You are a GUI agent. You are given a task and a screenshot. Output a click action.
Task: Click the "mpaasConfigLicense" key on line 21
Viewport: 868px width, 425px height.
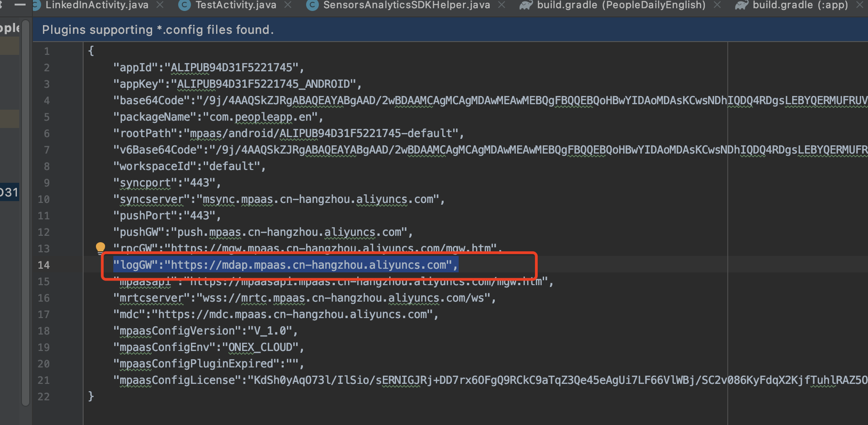177,380
